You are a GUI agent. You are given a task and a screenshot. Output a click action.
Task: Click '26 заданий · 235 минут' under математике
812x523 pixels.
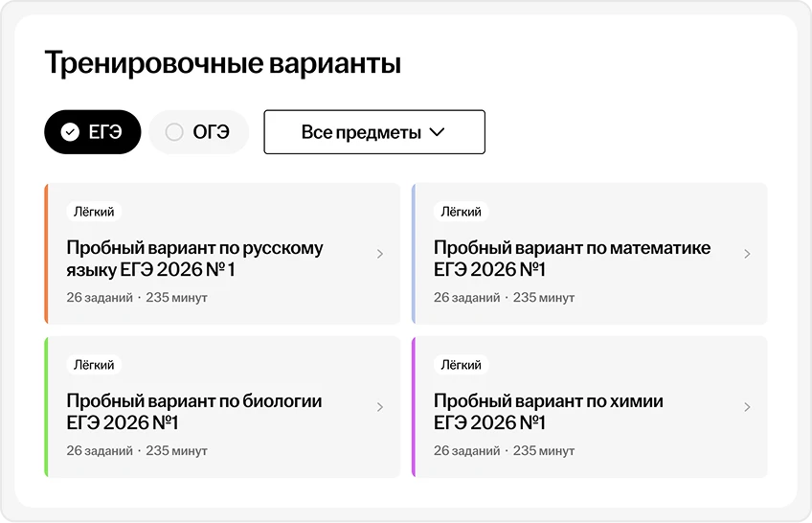(x=504, y=298)
